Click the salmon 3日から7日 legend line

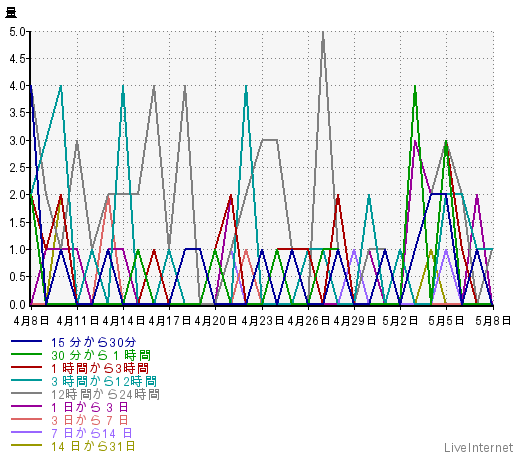26,419
